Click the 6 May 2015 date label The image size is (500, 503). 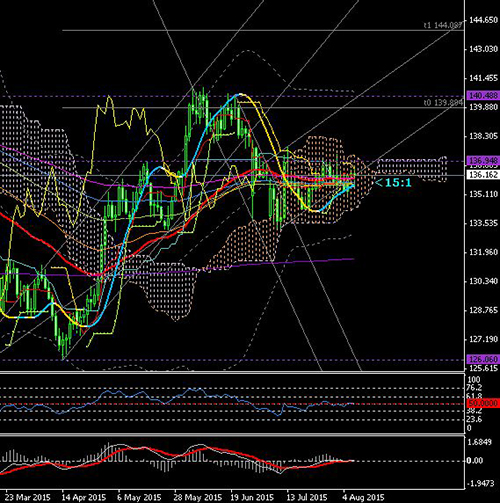point(139,497)
